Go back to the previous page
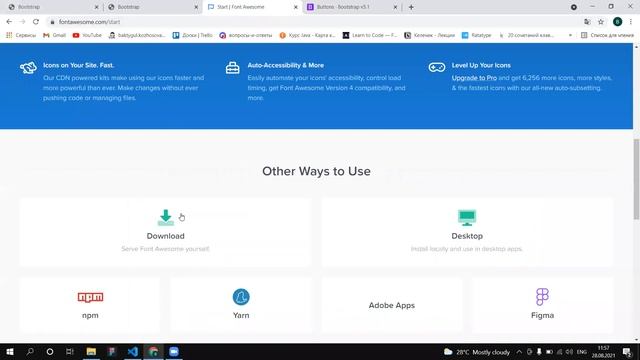 9,22
